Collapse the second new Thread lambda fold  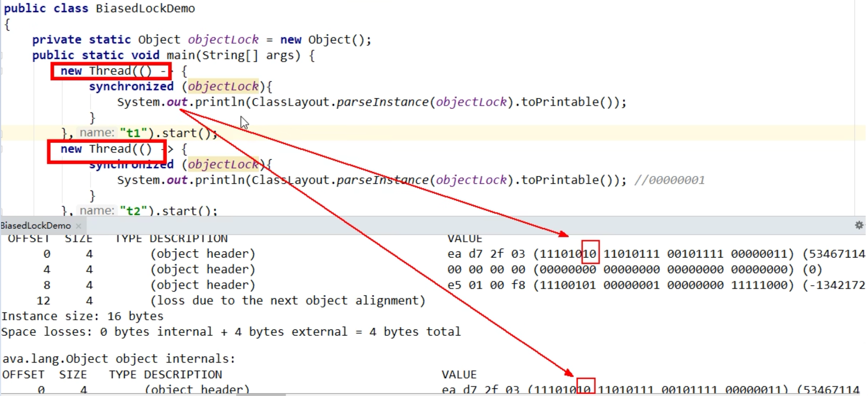click(2, 149)
